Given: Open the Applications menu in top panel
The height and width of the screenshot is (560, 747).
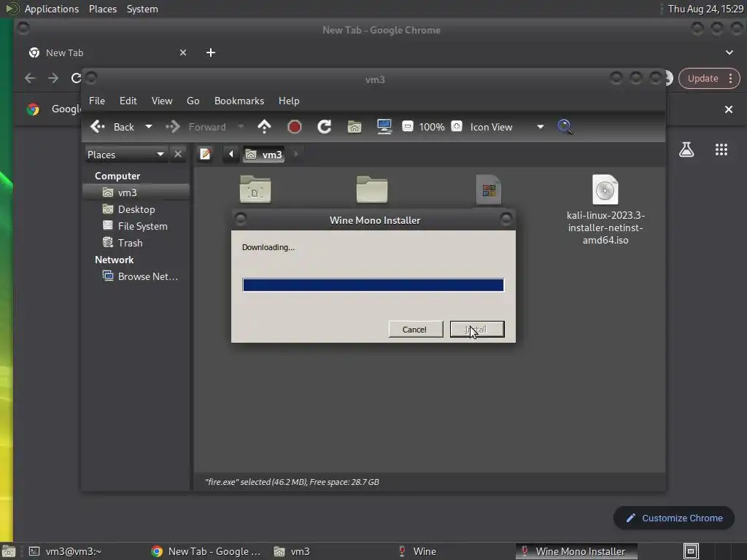Looking at the screenshot, I should click(52, 9).
